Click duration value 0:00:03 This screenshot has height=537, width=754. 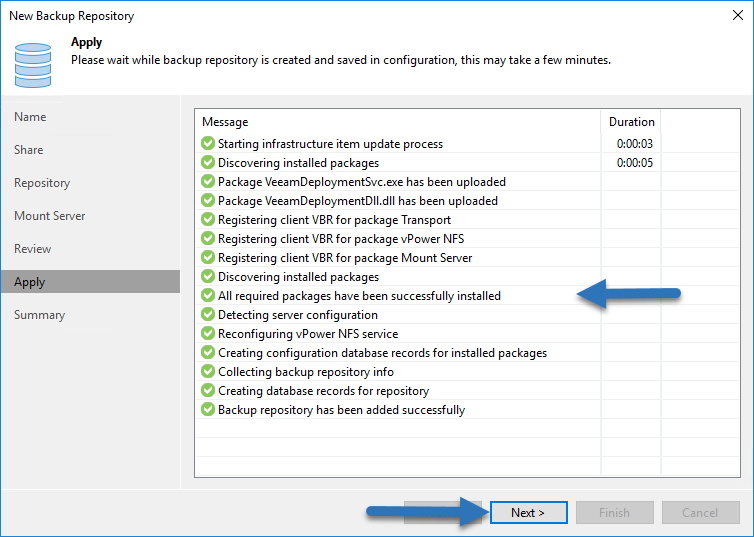pyautogui.click(x=635, y=144)
